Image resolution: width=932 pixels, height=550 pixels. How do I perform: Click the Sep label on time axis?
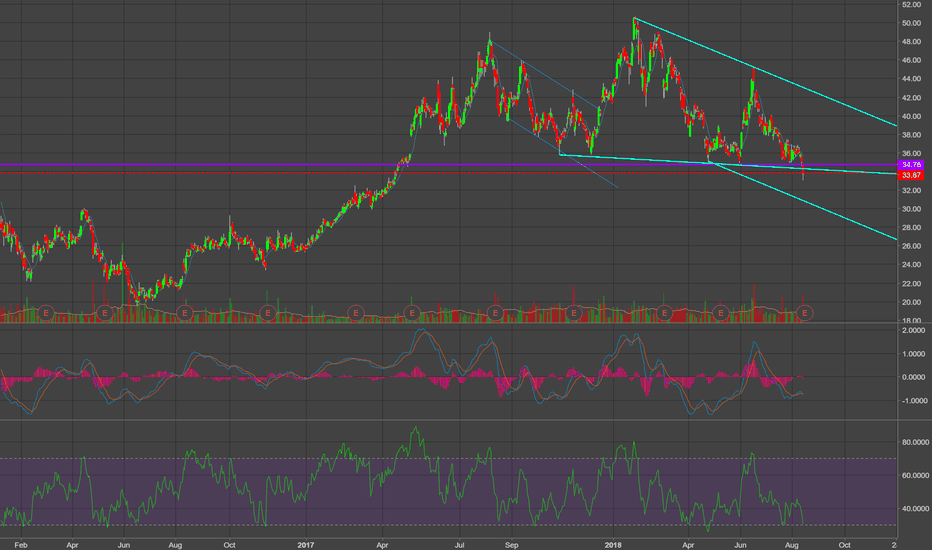[x=512, y=545]
